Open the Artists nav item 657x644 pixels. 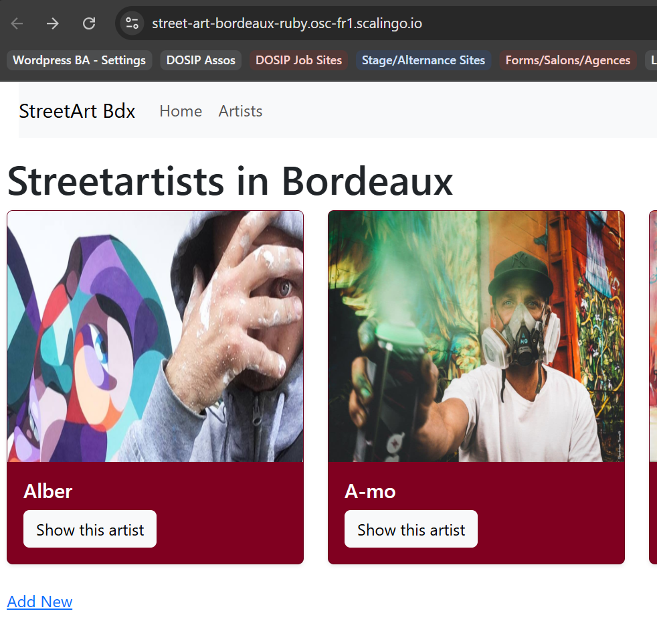tap(240, 111)
